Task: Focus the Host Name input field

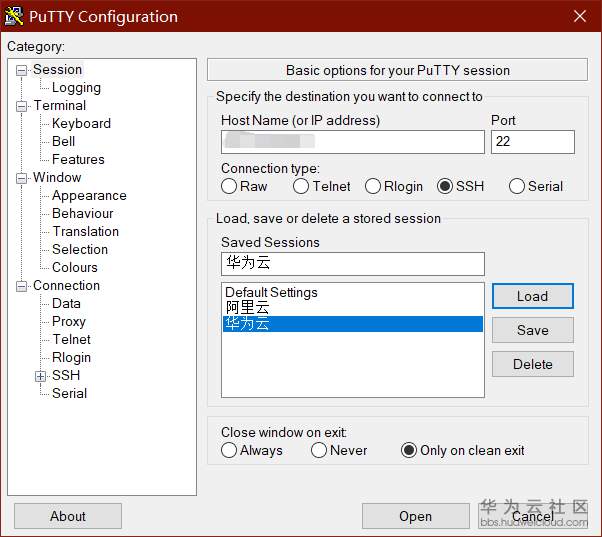Action: point(353,142)
